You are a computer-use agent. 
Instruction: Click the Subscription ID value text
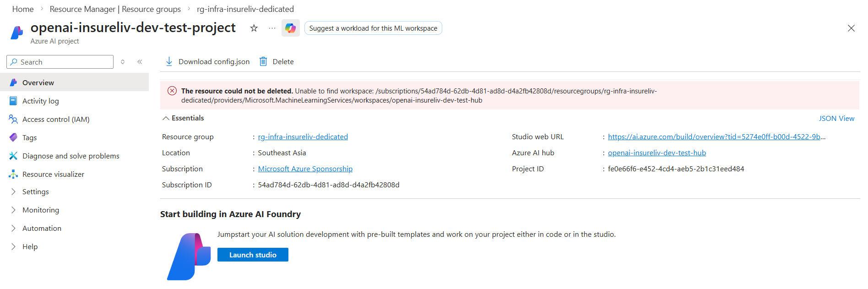click(329, 185)
